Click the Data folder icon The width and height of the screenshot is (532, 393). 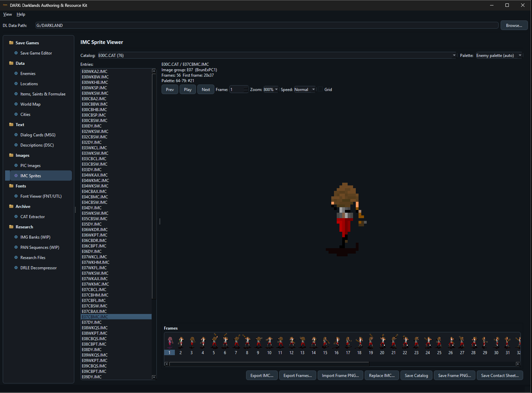click(11, 63)
